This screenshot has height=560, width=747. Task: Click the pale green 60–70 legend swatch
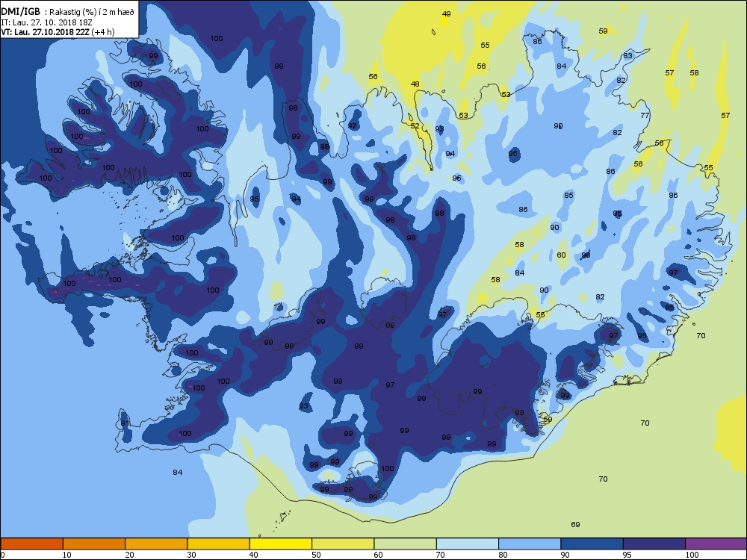(406, 544)
